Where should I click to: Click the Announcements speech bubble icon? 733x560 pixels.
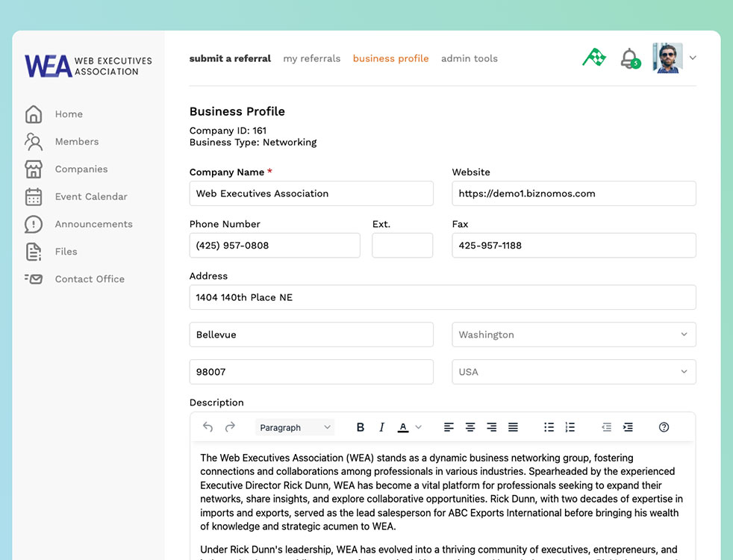tap(33, 225)
